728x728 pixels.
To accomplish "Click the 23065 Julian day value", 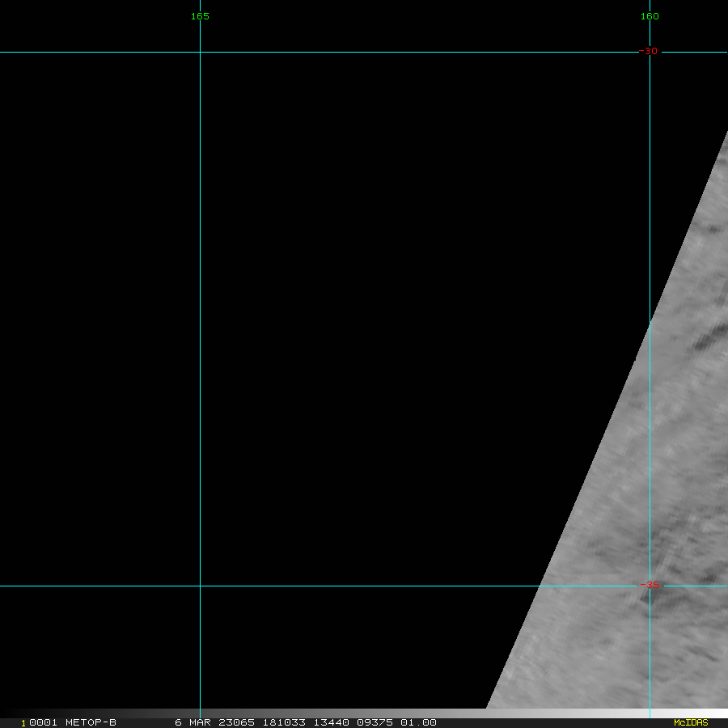I will pos(236,722).
